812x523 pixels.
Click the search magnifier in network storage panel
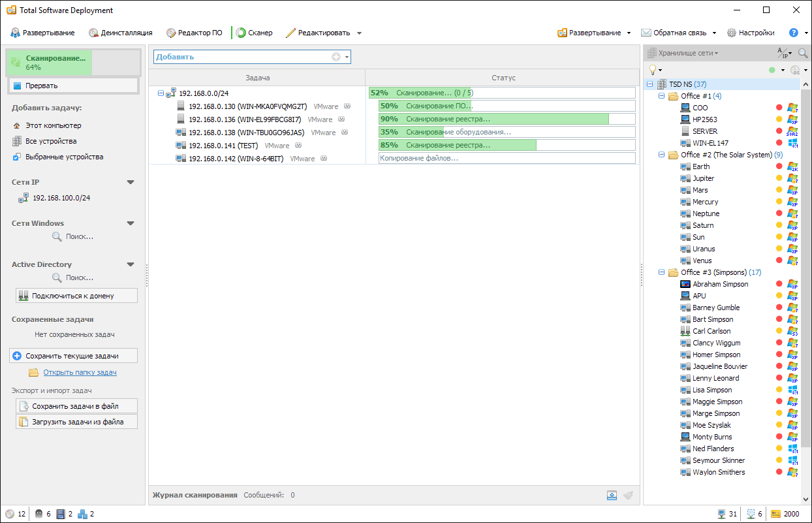[x=803, y=53]
